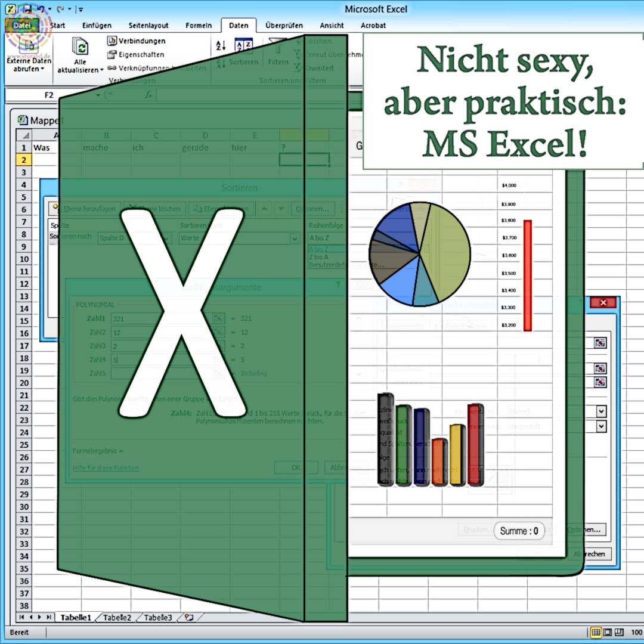644x644 pixels.
Task: Move sort level down with arrow button
Action: pyautogui.click(x=281, y=209)
